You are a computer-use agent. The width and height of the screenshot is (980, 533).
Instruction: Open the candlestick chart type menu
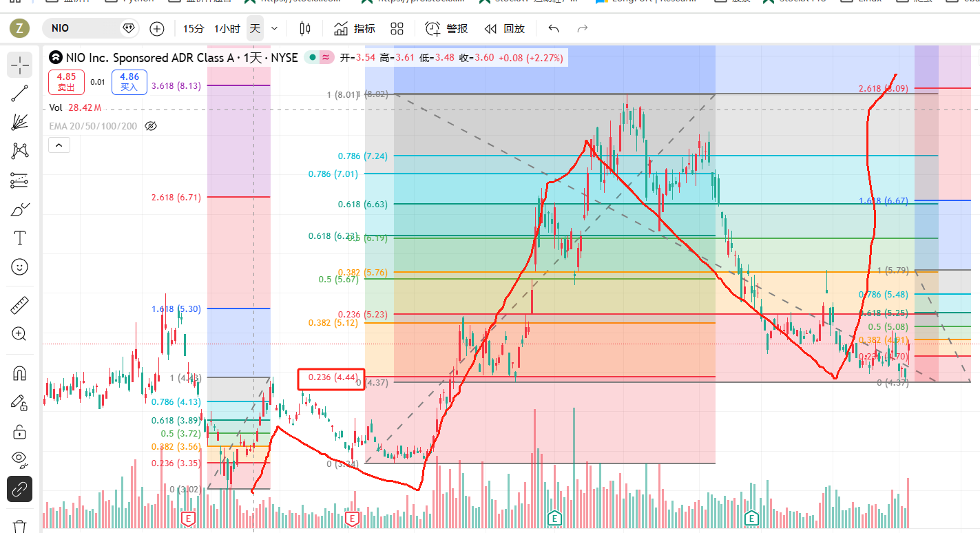tap(305, 28)
